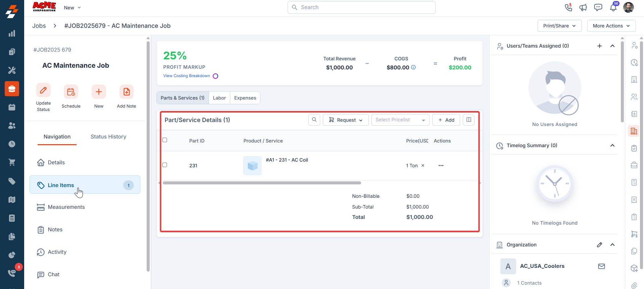Open Chat in navigation list

coord(85,275)
